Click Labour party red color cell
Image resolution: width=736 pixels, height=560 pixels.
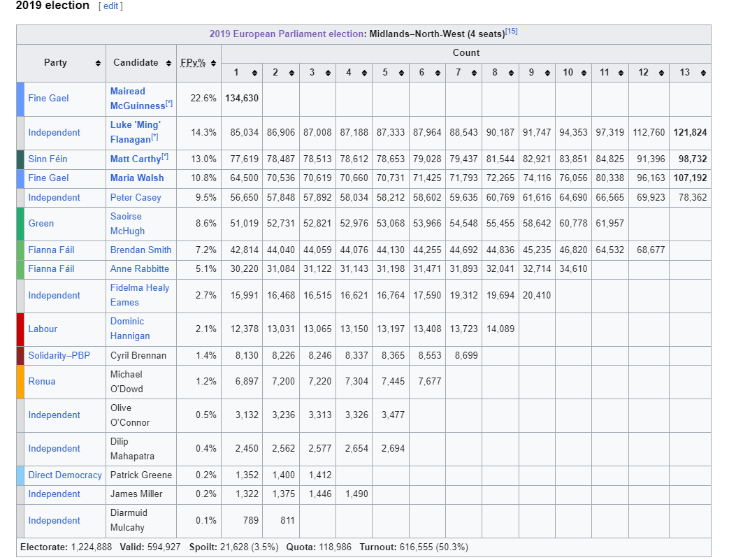20,329
